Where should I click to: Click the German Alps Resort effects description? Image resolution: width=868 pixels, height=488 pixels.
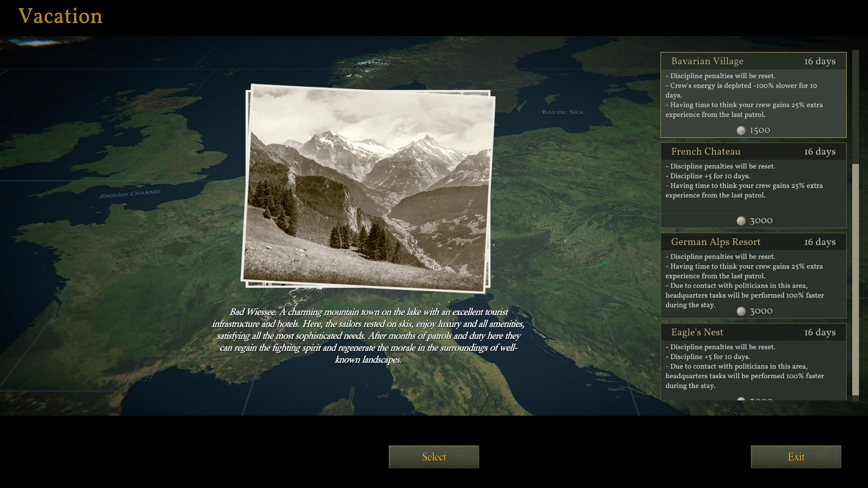(x=744, y=276)
